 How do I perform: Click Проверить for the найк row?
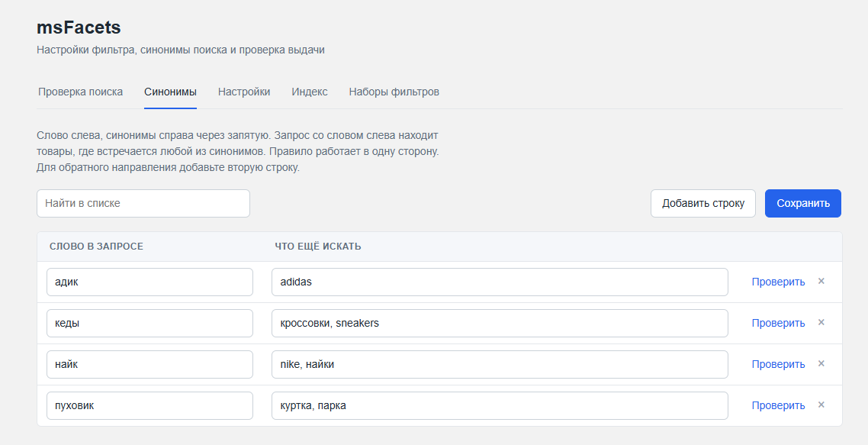(778, 365)
